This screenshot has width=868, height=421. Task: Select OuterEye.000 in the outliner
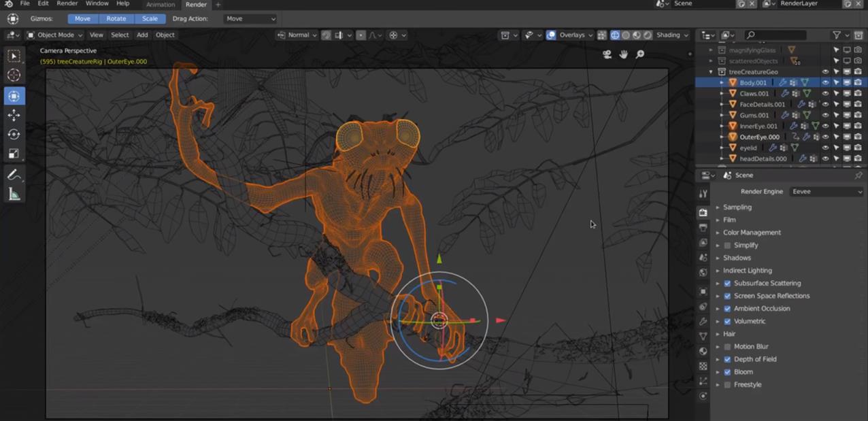coord(759,137)
